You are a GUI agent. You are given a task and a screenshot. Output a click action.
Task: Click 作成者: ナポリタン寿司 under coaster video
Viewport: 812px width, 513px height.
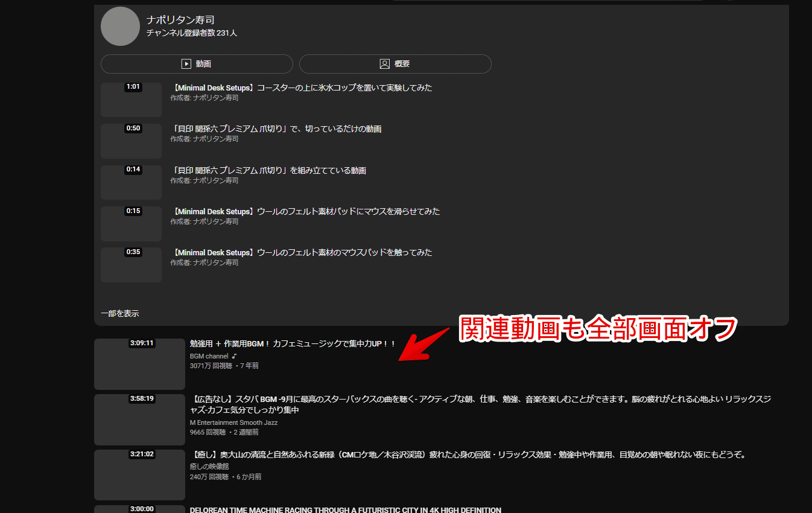[205, 98]
